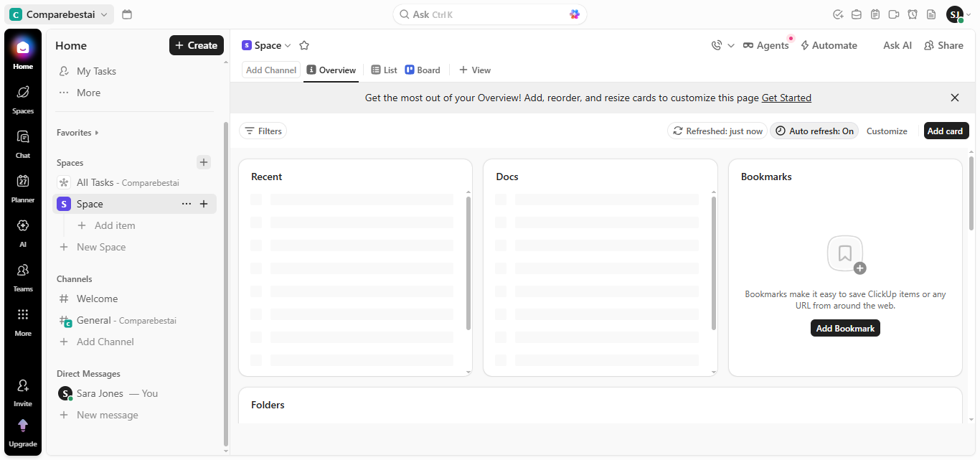Open the ellipsis menu on Space row
The height and width of the screenshot is (460, 980).
(187, 204)
